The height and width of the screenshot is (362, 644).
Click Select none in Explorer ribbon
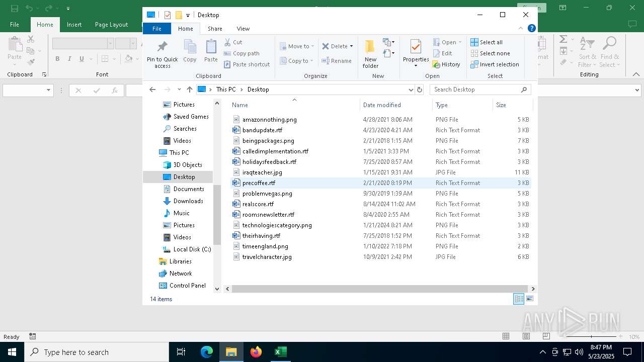490,53
